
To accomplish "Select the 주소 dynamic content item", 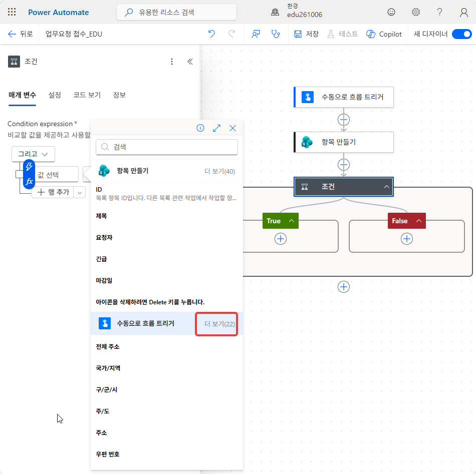I will [x=167, y=433].
